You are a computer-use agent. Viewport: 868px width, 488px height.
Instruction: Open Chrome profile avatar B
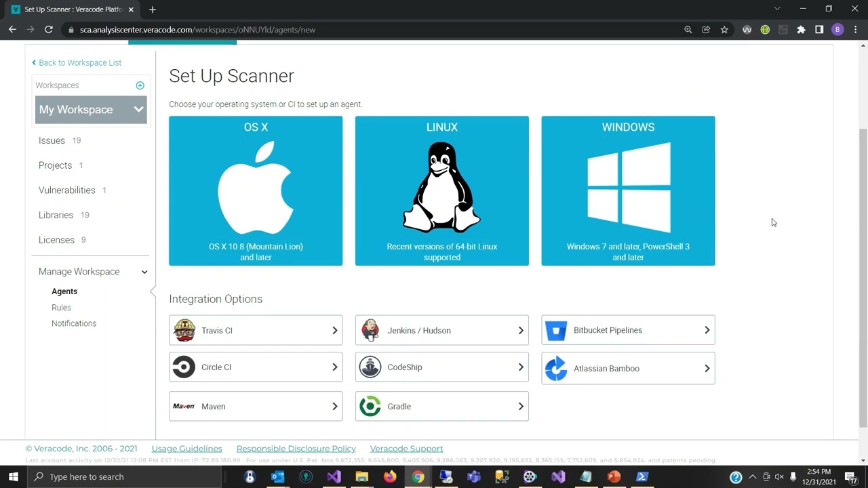pyautogui.click(x=837, y=30)
